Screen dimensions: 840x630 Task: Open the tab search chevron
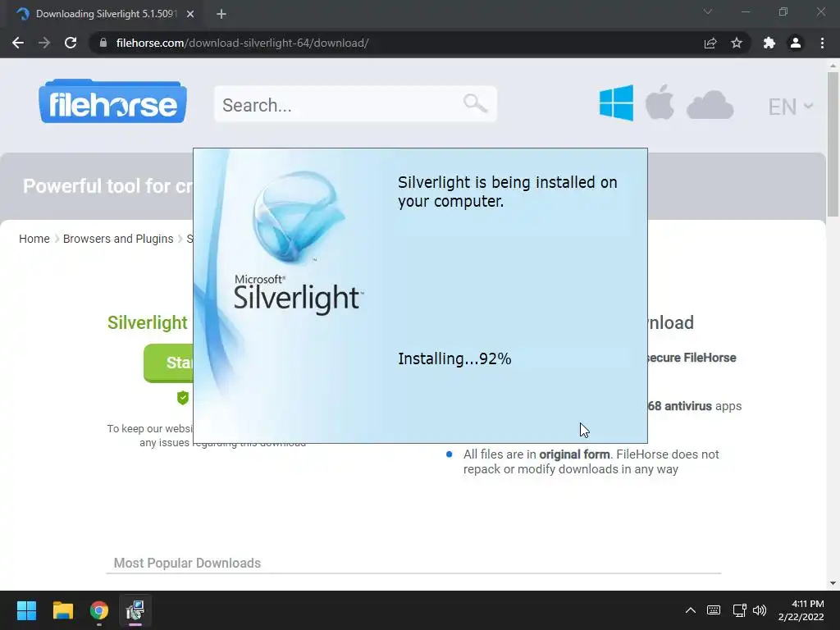point(708,11)
